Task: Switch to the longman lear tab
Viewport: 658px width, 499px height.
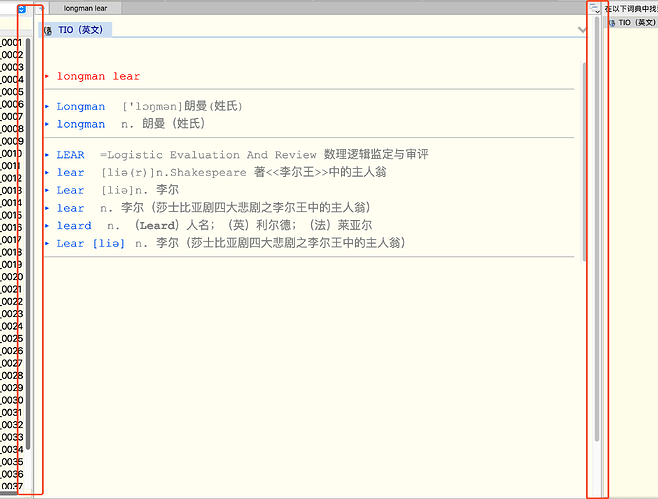Action: click(85, 8)
